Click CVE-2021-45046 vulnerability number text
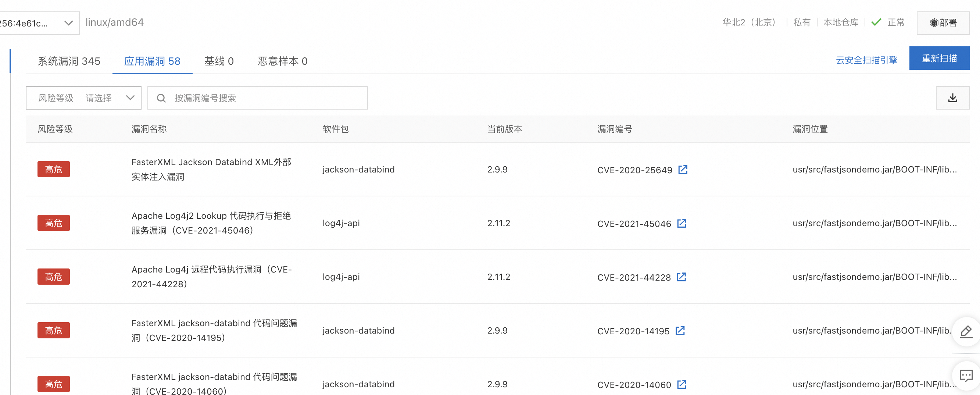Viewport: 980px width, 395px height. click(x=634, y=223)
